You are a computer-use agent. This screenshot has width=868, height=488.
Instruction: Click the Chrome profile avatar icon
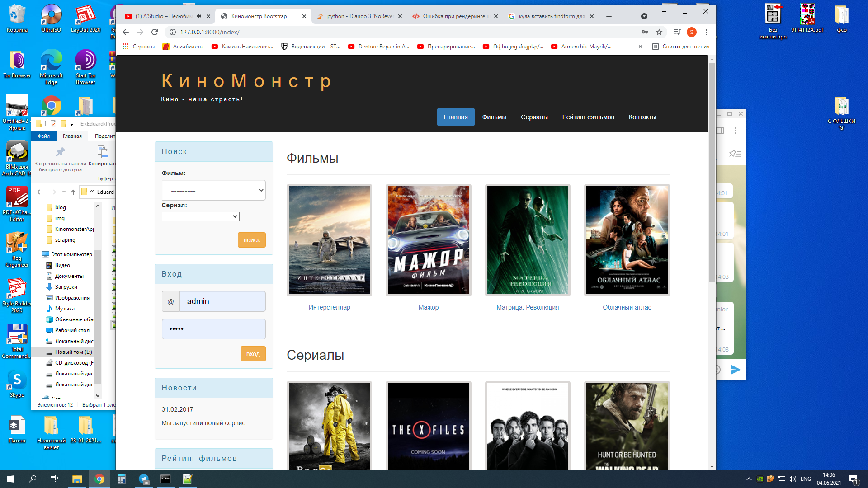tap(691, 32)
